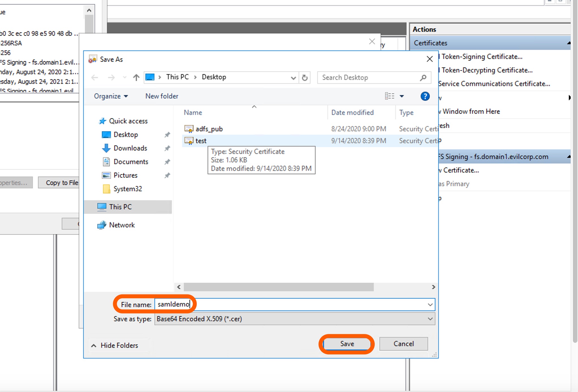Open the Organize menu
The width and height of the screenshot is (578, 392).
pyautogui.click(x=111, y=96)
